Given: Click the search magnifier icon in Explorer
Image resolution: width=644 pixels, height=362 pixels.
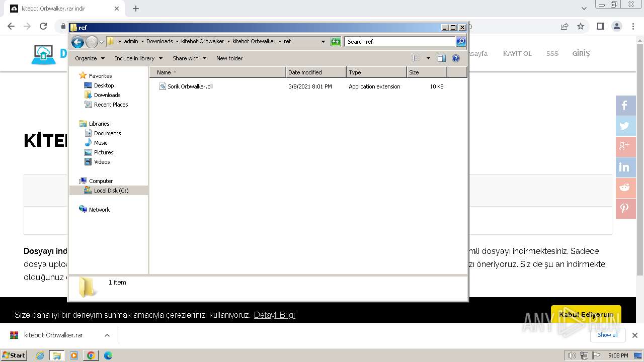Looking at the screenshot, I should click(461, 42).
